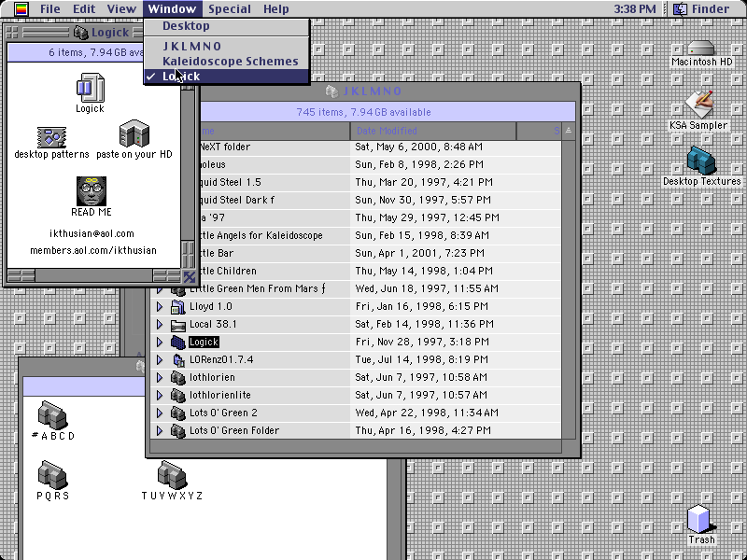Open the Special menu
The image size is (747, 560).
coord(230,9)
